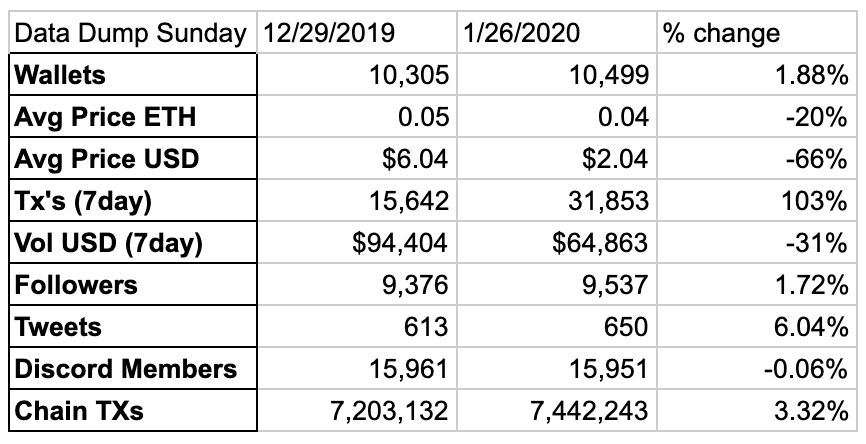This screenshot has width=866, height=444.
Task: Select the Data Dump Sunday header cell
Action: [133, 33]
